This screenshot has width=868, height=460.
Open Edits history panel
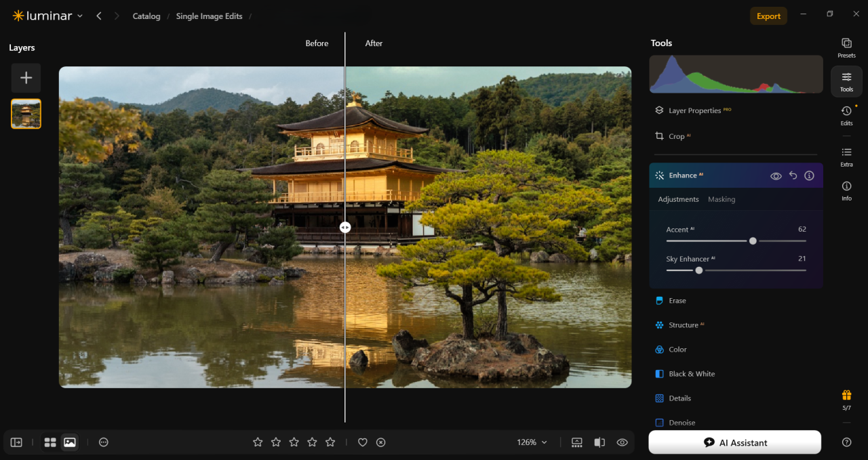pyautogui.click(x=846, y=115)
